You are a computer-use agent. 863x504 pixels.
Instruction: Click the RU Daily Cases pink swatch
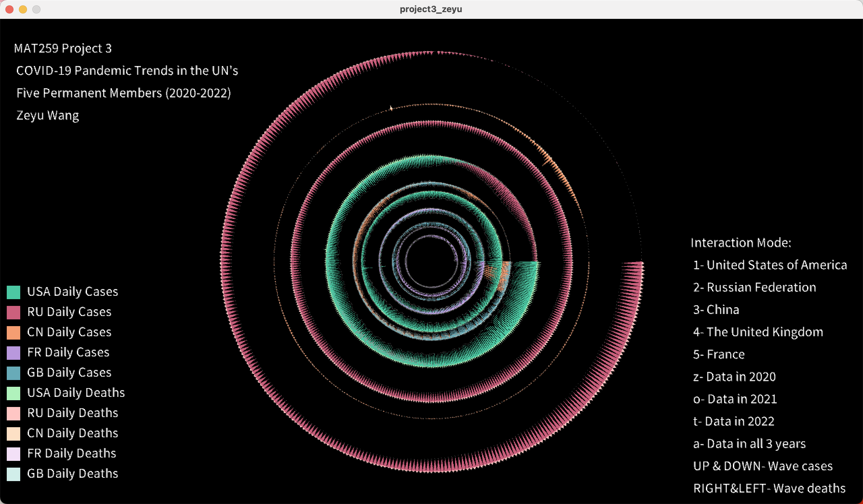13,312
